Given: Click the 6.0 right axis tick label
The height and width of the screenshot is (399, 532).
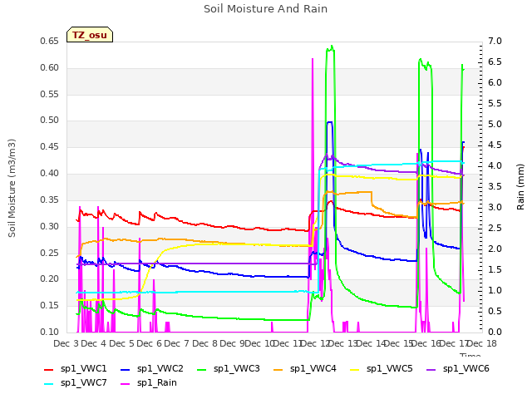Looking at the screenshot, I should [x=495, y=83].
